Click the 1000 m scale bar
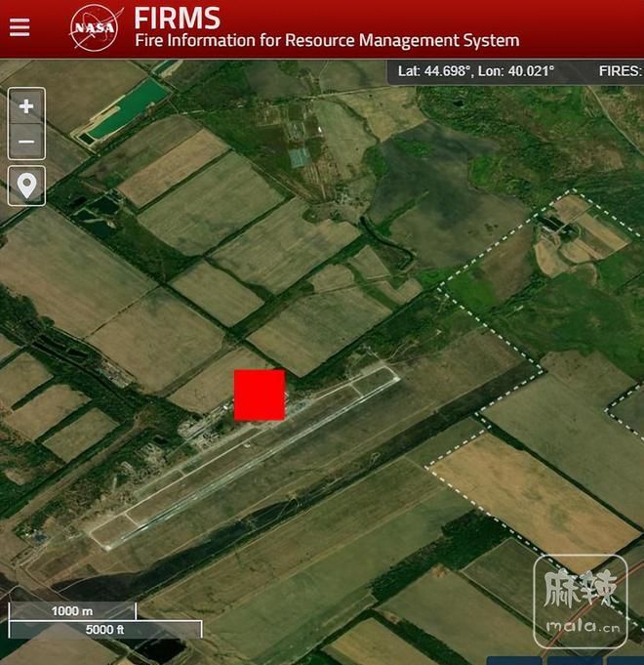This screenshot has height=665, width=644. [72, 611]
